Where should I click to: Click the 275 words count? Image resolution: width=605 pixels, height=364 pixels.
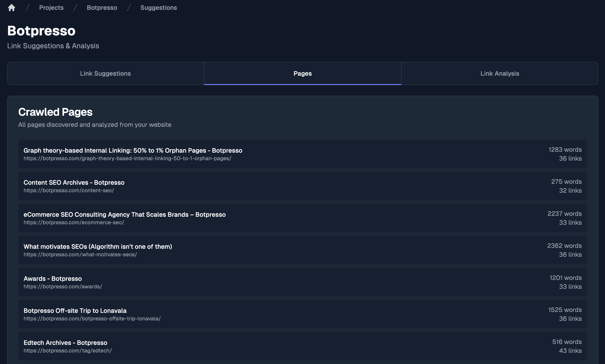(566, 182)
